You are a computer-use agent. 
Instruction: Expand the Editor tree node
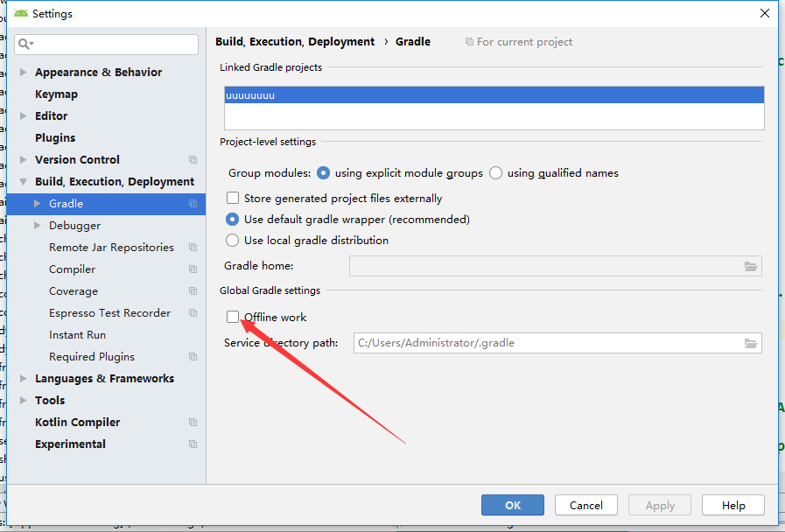pyautogui.click(x=23, y=115)
